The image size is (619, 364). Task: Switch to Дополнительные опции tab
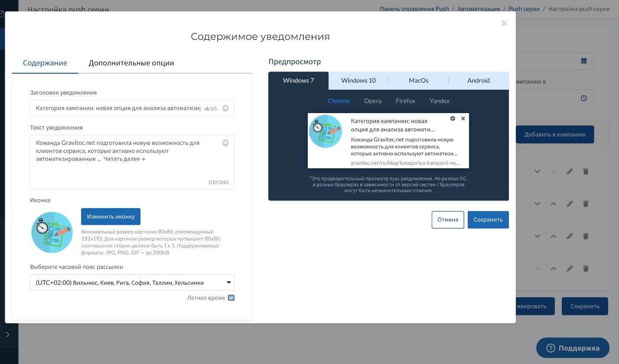tap(131, 63)
